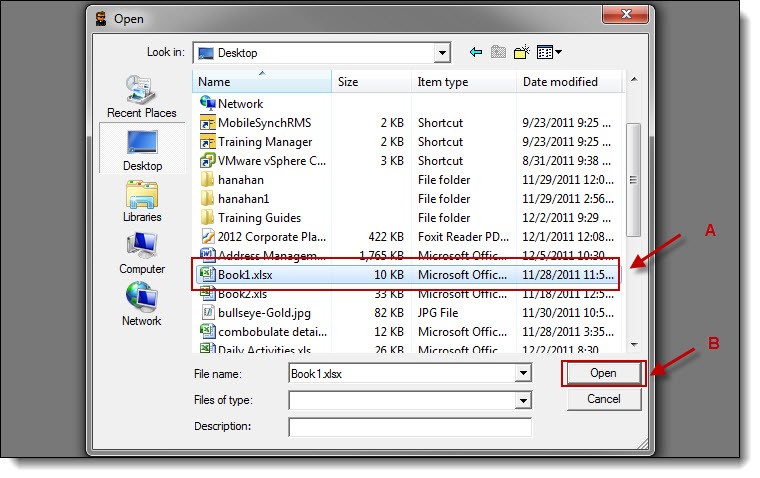Open Computer from the places sidebar
Image resolution: width=760 pixels, height=478 pixels.
pos(141,253)
